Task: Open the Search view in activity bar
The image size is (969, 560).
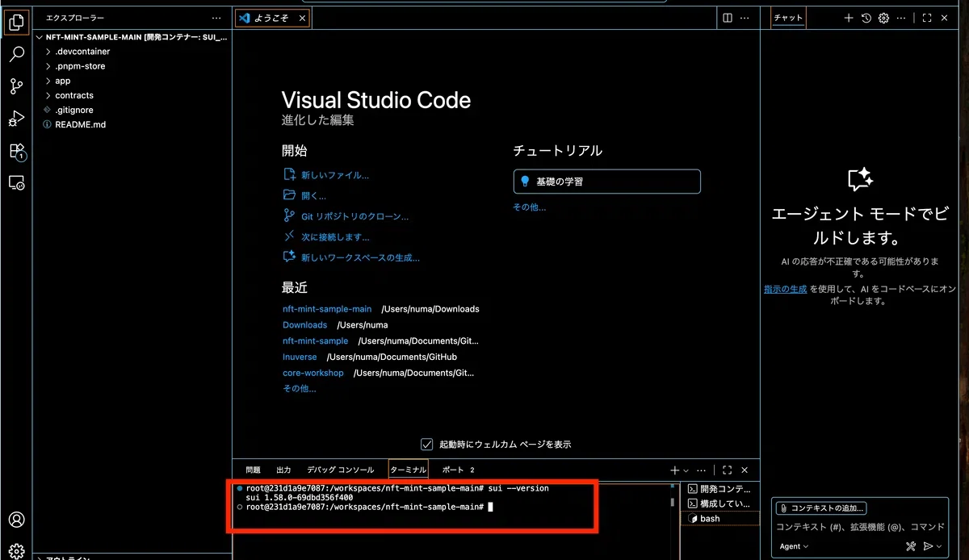Action: pos(16,54)
